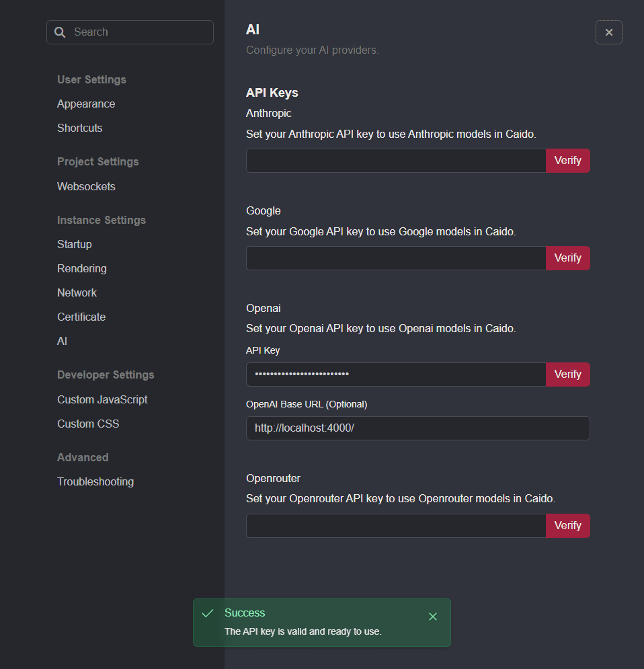Image resolution: width=644 pixels, height=669 pixels.
Task: Select AI in the sidebar
Action: [62, 341]
